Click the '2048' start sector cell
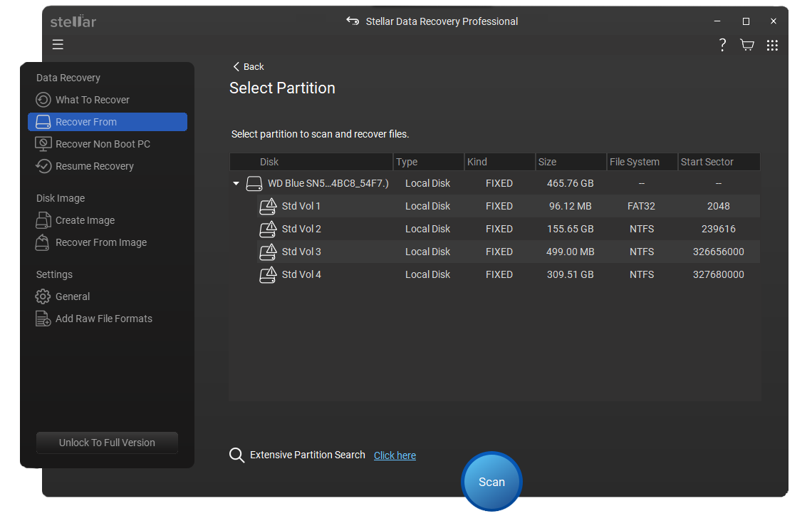812x516 pixels. 718,206
